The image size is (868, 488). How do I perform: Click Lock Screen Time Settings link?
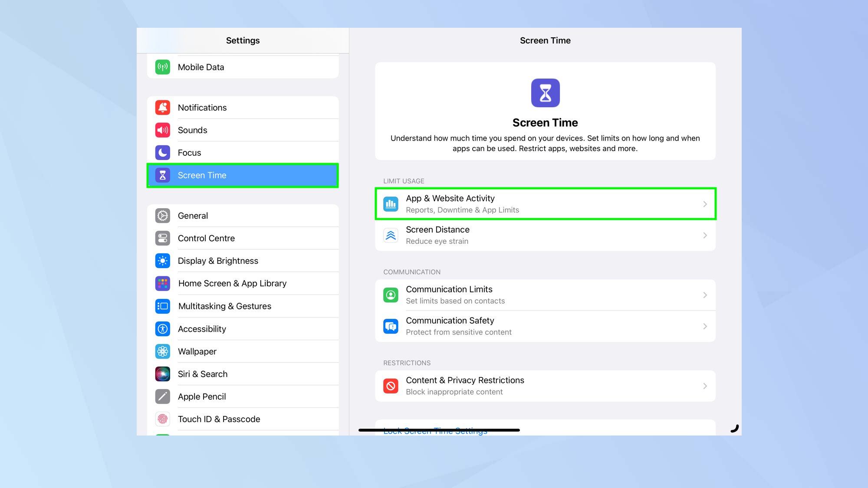435,430
